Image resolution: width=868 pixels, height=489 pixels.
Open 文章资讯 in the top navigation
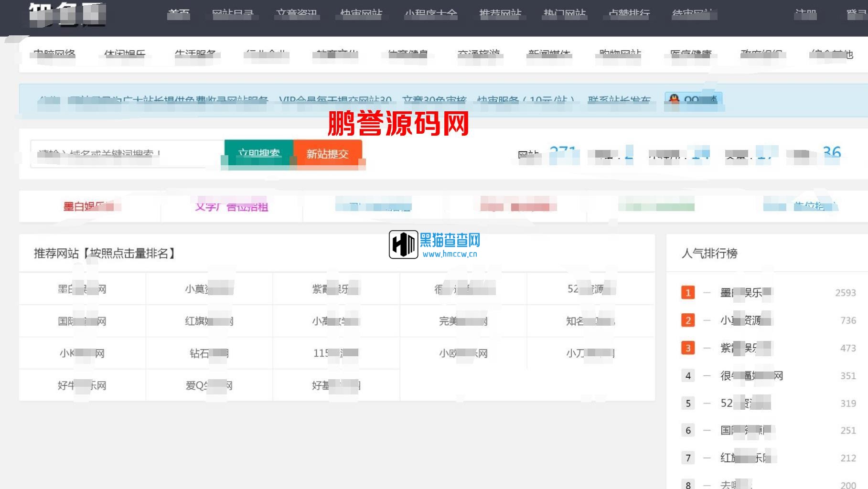click(297, 14)
